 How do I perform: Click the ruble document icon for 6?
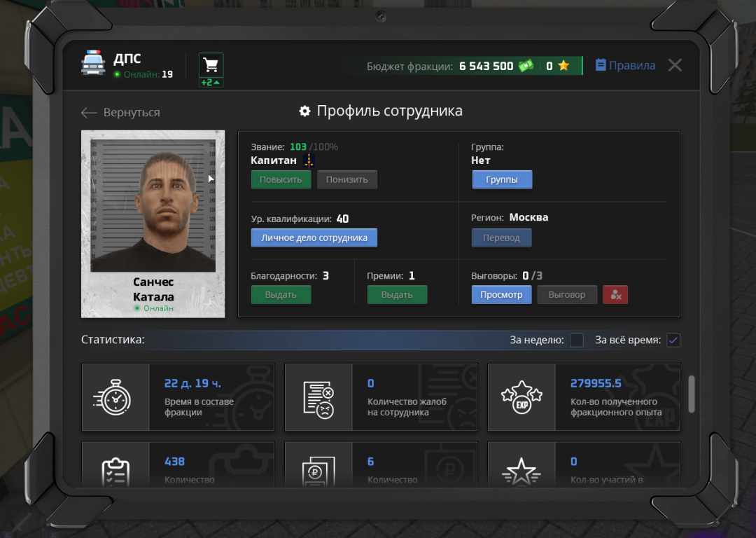tap(318, 471)
